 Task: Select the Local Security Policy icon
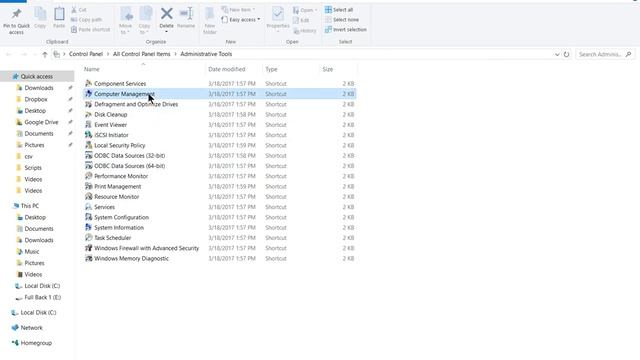click(x=89, y=145)
